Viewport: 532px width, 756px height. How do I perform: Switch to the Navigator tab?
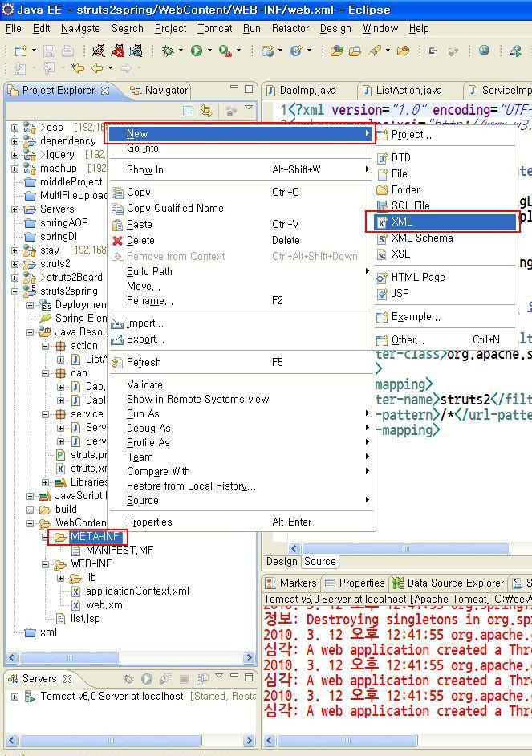tap(159, 90)
